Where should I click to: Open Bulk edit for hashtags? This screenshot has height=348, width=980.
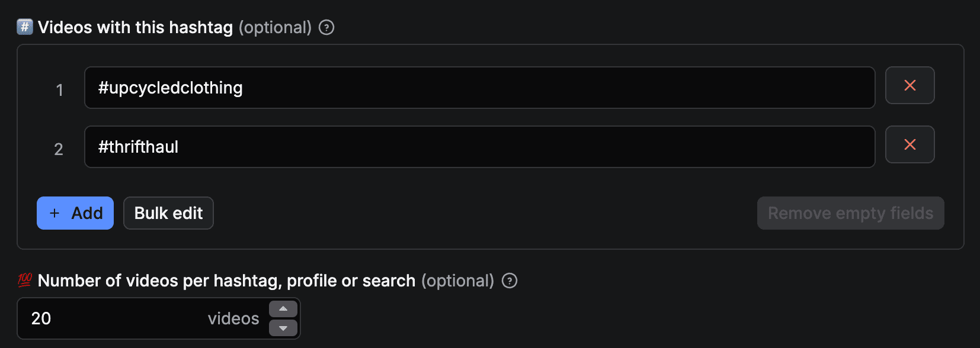[168, 213]
